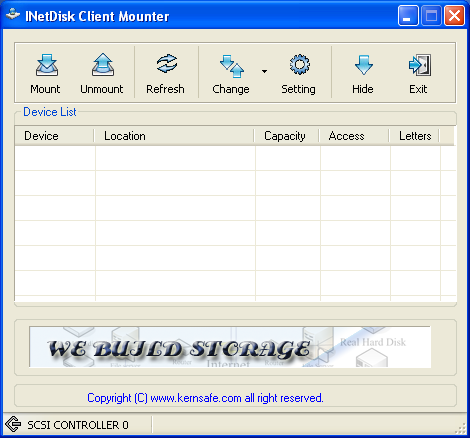Open Setting via the gear icon
The image size is (470, 438).
299,64
